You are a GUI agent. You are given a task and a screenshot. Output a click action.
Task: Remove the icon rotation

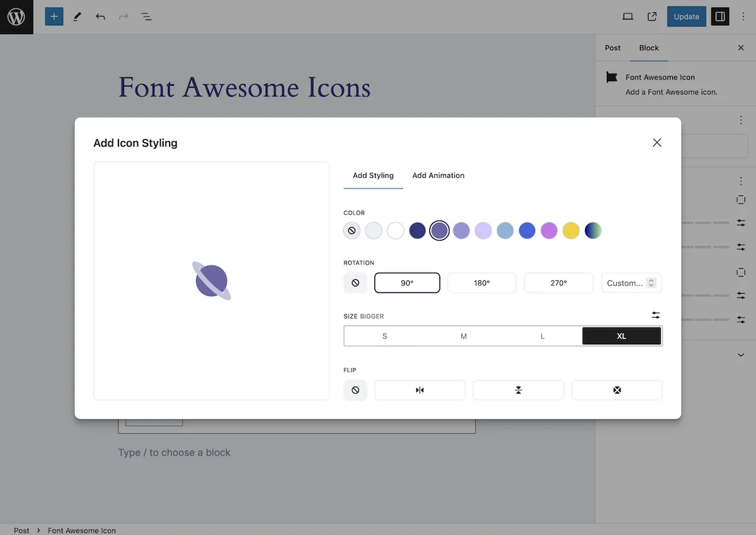pos(355,283)
